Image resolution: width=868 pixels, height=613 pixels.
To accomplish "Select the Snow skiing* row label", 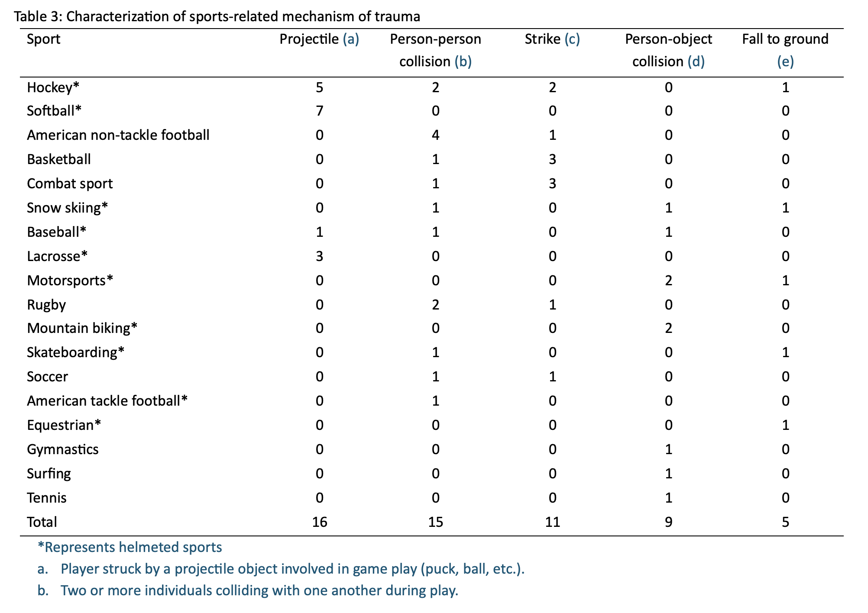I will [68, 208].
